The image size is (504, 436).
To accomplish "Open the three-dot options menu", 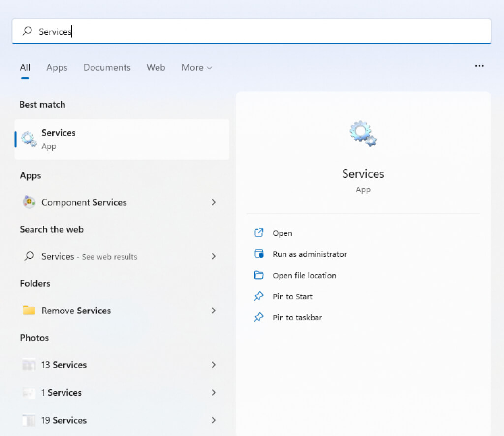I will pos(479,66).
